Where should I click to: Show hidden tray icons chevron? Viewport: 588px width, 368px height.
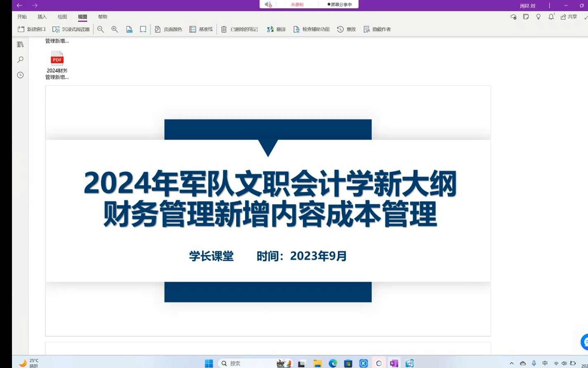tap(512, 363)
